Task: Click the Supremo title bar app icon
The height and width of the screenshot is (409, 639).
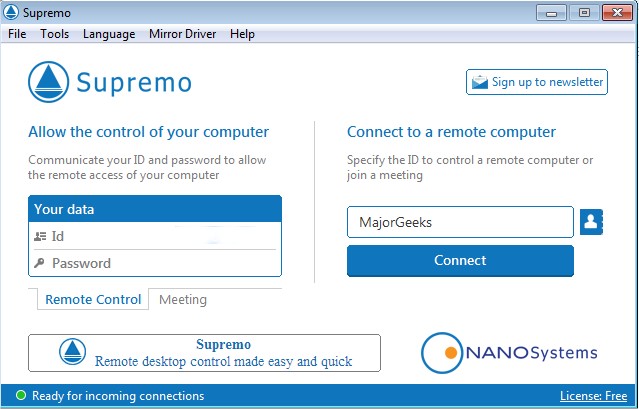Action: click(x=10, y=12)
